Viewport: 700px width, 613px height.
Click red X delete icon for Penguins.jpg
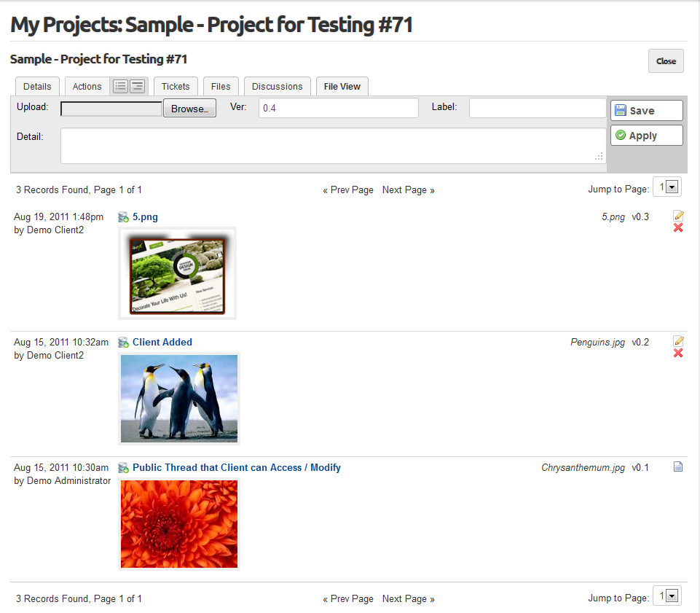point(678,354)
